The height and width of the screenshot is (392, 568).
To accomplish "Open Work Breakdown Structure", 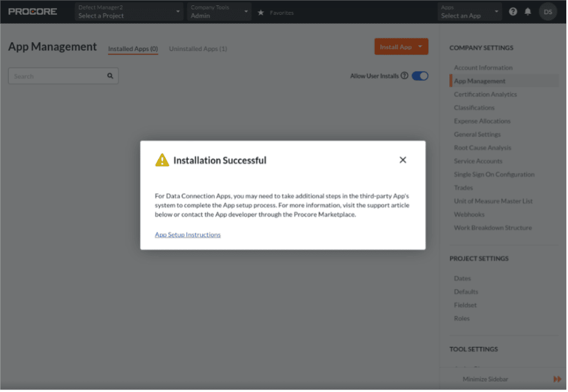I will click(493, 229).
